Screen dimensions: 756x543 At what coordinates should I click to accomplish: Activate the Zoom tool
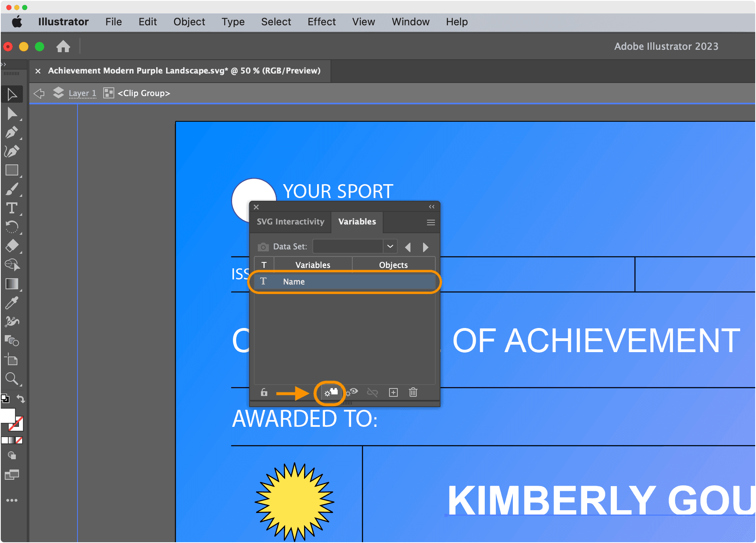[12, 379]
